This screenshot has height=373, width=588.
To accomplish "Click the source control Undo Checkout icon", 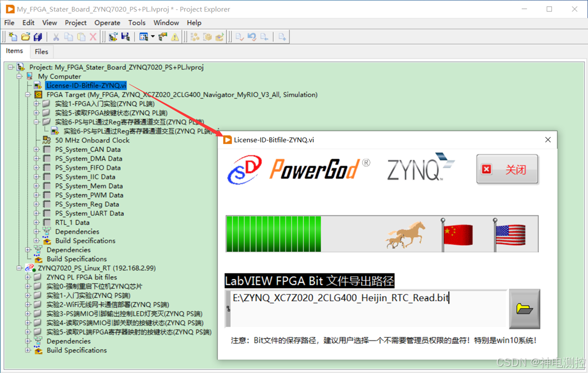I will (252, 37).
